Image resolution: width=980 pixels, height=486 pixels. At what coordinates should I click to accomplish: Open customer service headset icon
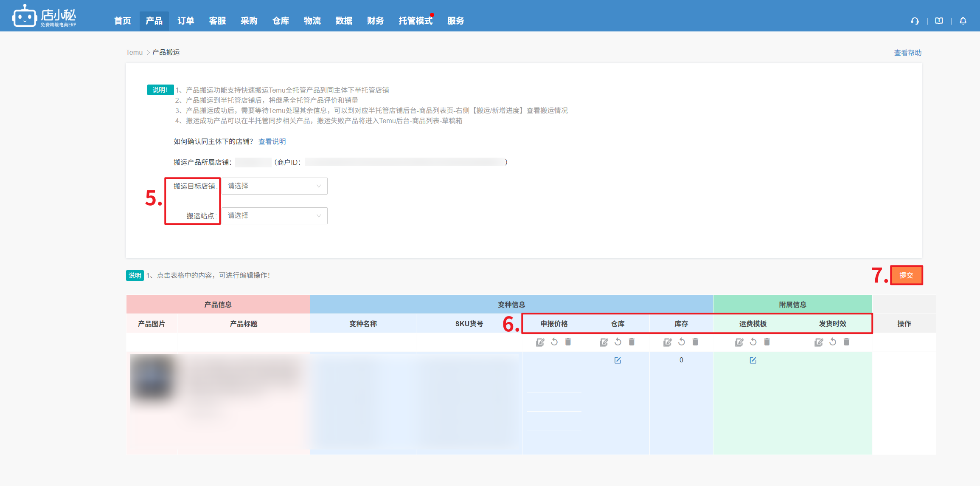click(915, 21)
